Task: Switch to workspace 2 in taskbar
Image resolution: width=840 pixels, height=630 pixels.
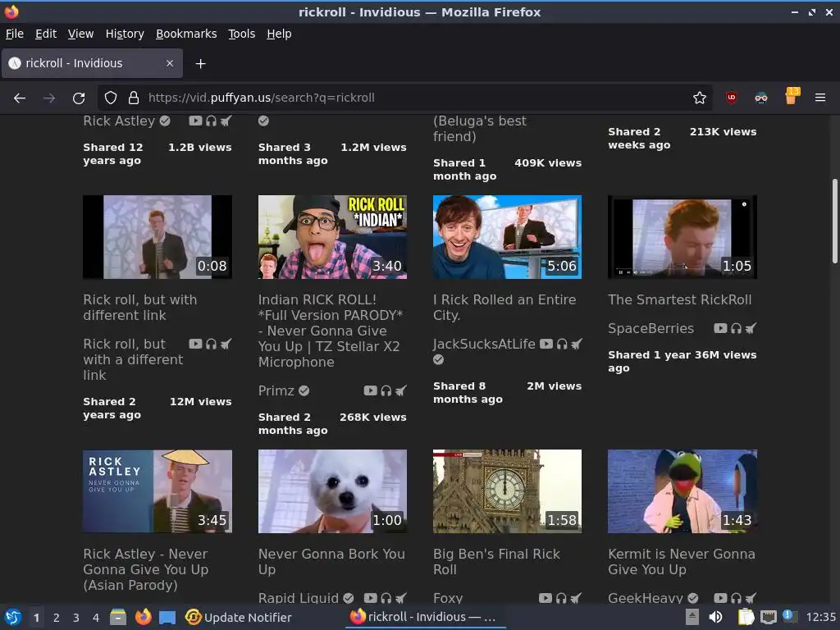Action: click(56, 618)
